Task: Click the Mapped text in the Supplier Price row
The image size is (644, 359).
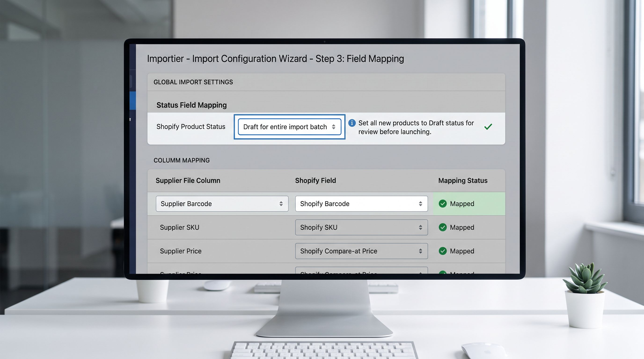Action: click(462, 251)
